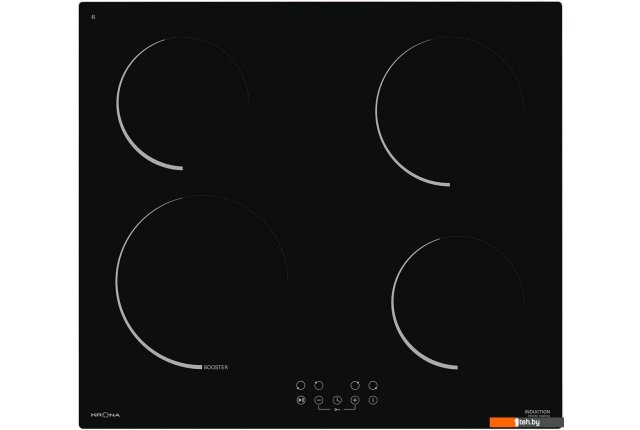This screenshot has height=430, width=640.
Task: Click the small symbol in top-left corner
Action: [93, 17]
